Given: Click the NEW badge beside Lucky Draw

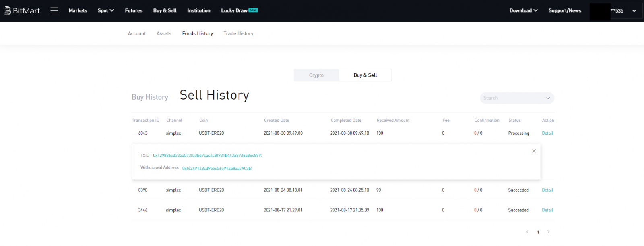Looking at the screenshot, I should [x=253, y=10].
